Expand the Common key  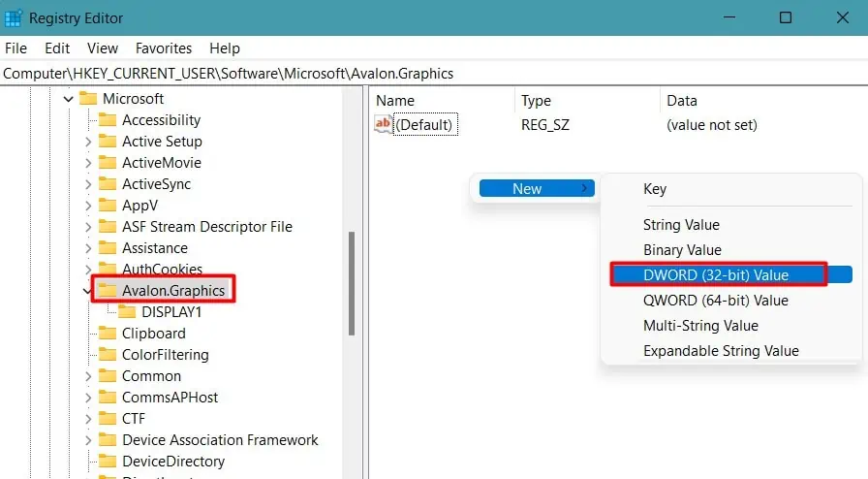(88, 376)
